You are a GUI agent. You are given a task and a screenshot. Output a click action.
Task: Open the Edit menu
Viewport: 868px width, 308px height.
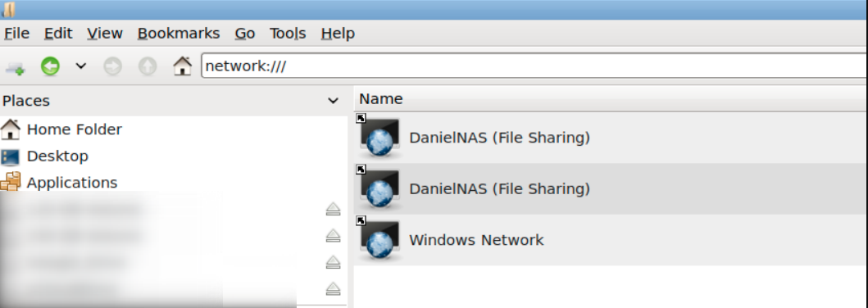(58, 34)
